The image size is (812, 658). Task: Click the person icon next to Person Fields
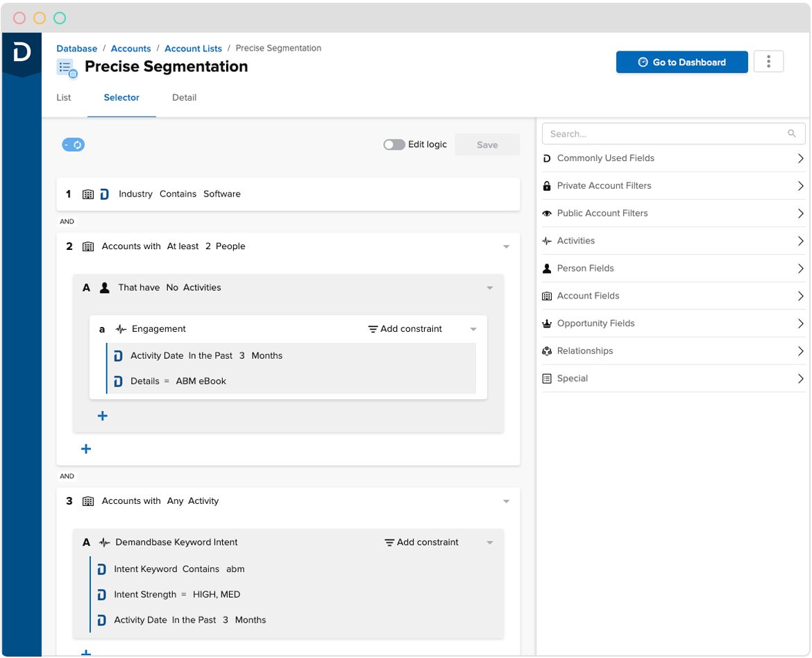[x=547, y=268]
